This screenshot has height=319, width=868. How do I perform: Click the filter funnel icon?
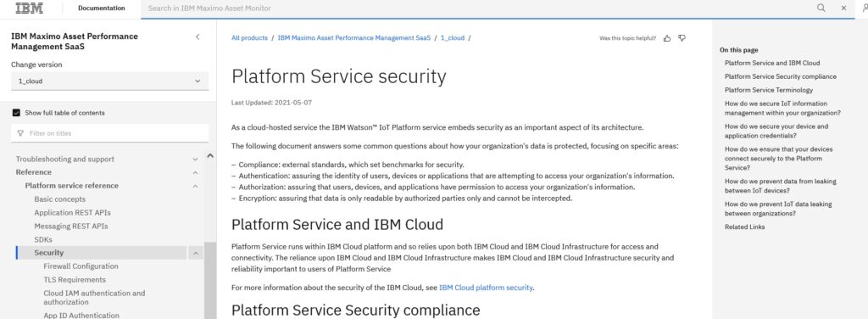[x=20, y=133]
